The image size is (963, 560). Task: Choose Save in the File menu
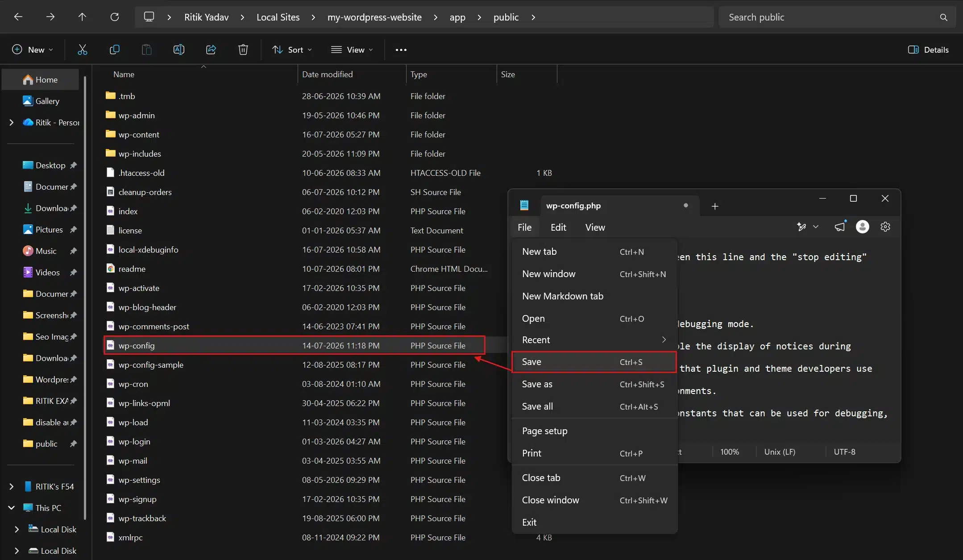click(x=594, y=362)
